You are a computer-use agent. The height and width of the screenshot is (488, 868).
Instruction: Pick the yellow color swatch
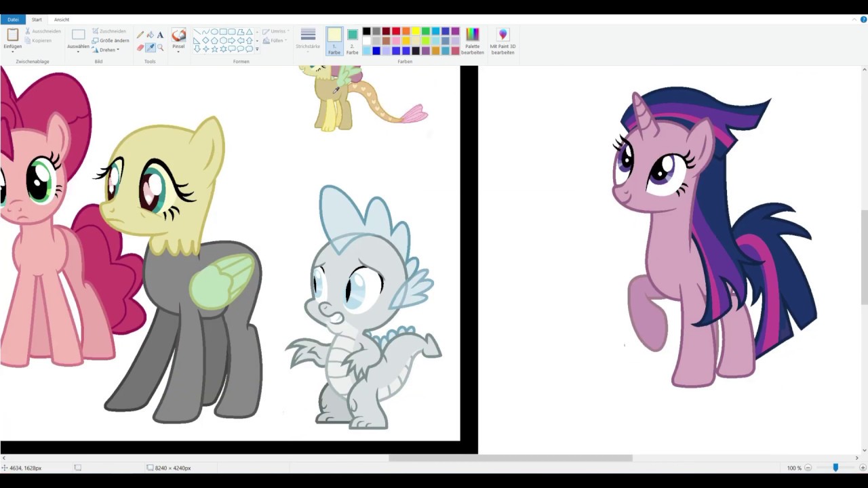[416, 31]
